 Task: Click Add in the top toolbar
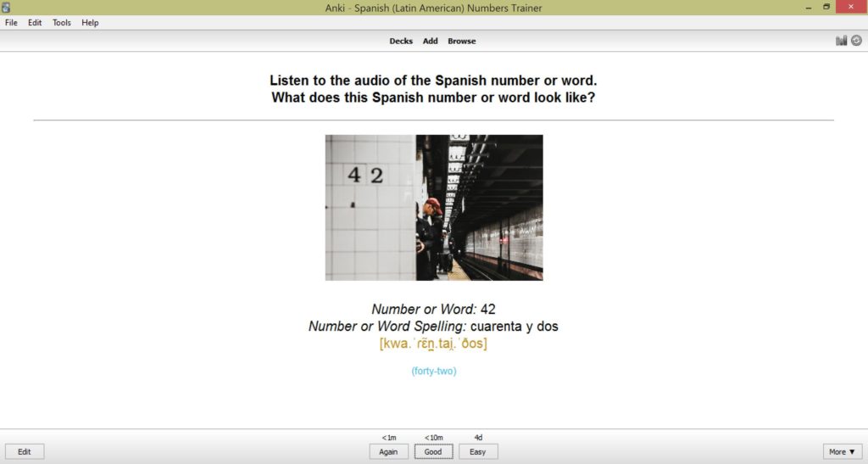coord(430,41)
